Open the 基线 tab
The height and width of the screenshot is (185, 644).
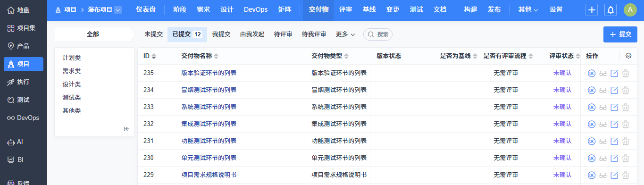coord(369,9)
